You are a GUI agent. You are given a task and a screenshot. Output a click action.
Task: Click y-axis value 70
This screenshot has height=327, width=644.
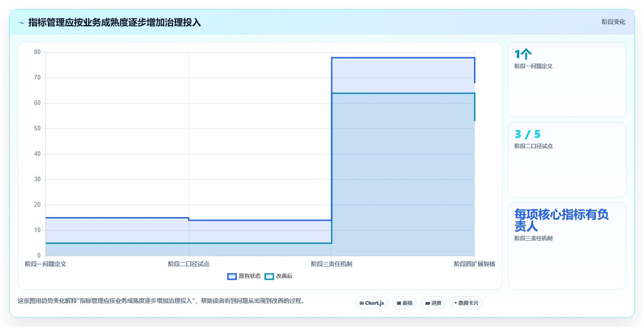click(37, 78)
